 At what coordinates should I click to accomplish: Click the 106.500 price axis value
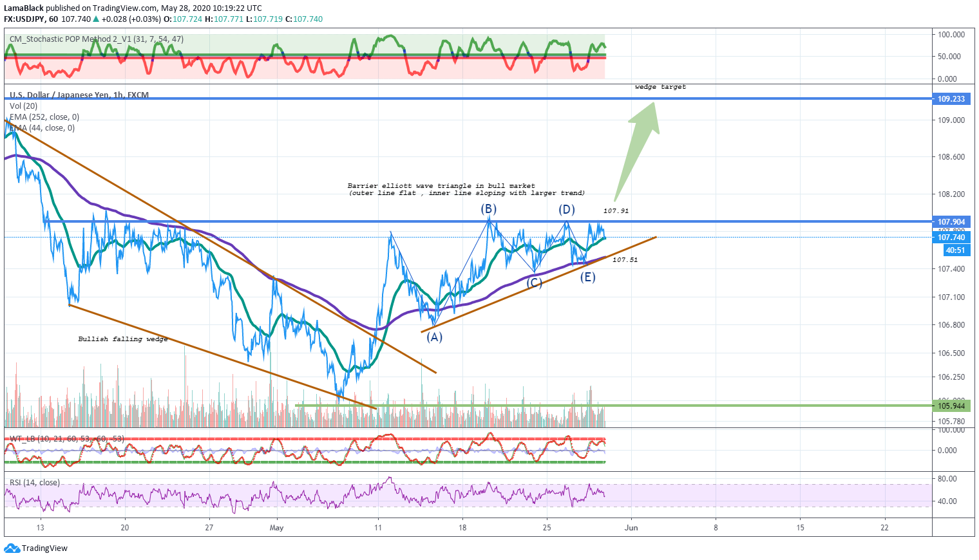951,353
